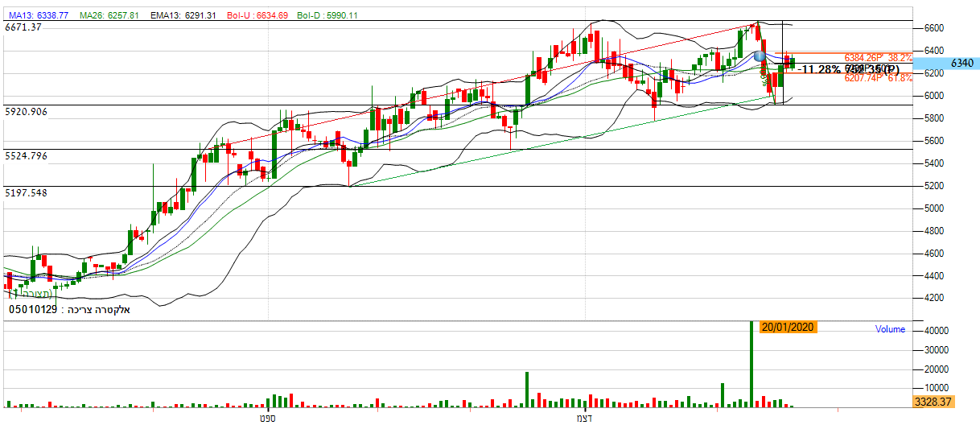Select the 5524.796 horizontal line label
Viewport: 980px width, 425px height.
27,155
